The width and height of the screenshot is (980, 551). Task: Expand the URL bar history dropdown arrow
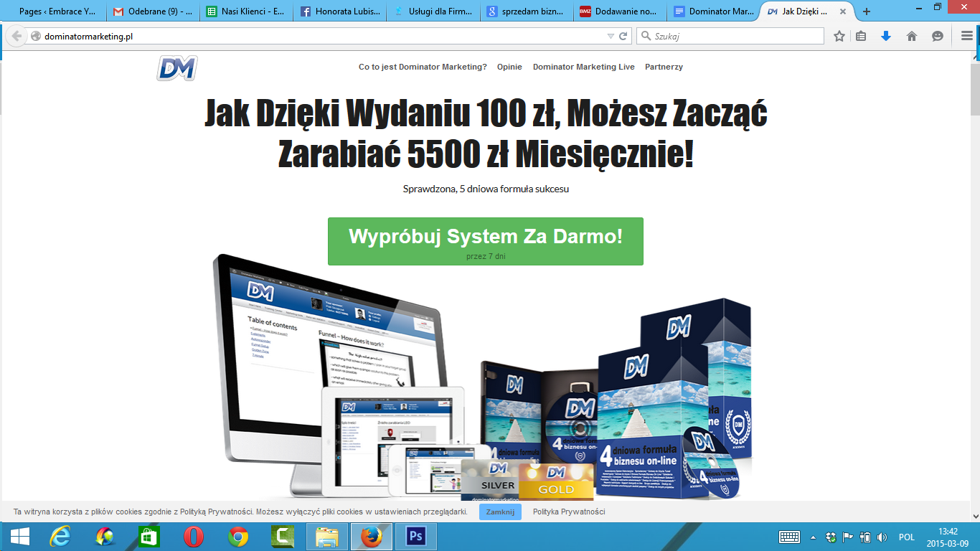point(611,37)
